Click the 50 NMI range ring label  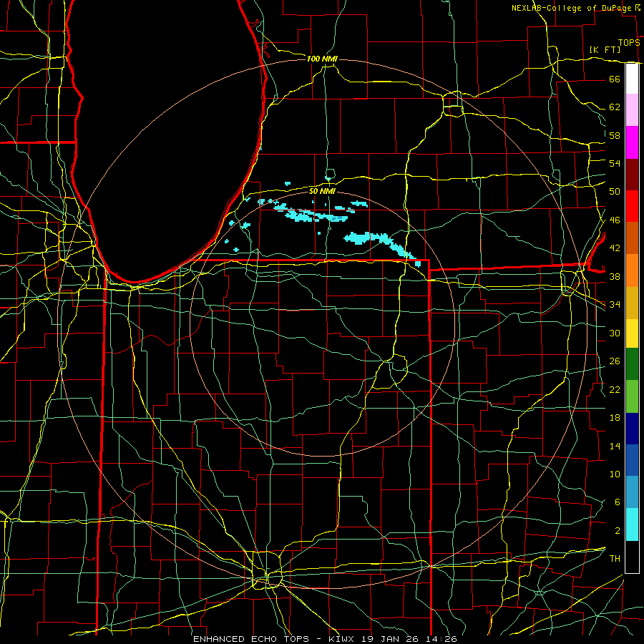tap(322, 191)
